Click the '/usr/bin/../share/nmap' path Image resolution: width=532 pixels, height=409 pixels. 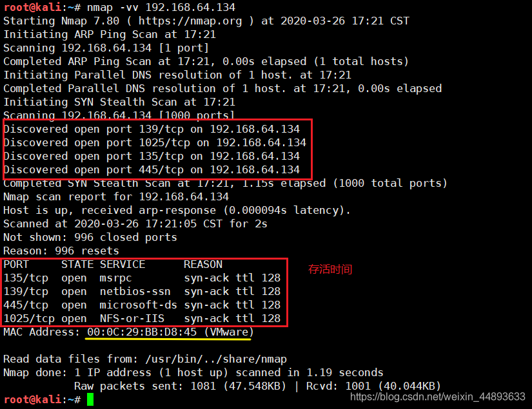click(216, 359)
